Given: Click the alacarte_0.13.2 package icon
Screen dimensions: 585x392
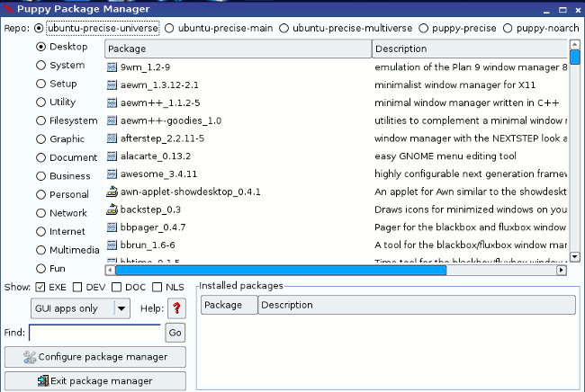Looking at the screenshot, I should [112, 156].
